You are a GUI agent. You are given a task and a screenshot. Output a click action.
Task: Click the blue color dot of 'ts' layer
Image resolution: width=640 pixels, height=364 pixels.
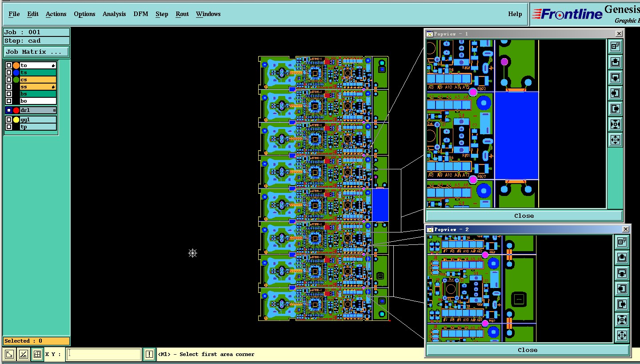(x=16, y=72)
